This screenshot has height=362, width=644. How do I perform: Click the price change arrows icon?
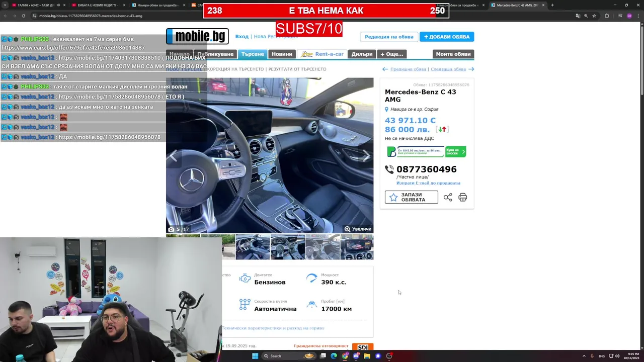coord(442,129)
